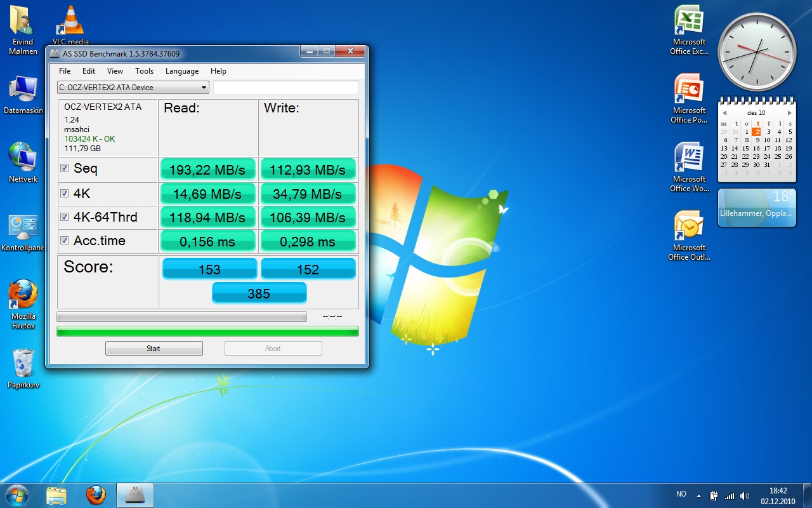Click Seq write value 112,93 MB/s
Viewport: 812px width, 508px height.
point(308,170)
